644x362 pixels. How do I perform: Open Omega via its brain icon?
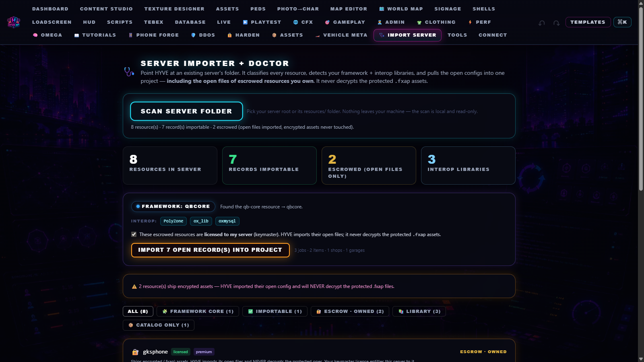tap(35, 35)
